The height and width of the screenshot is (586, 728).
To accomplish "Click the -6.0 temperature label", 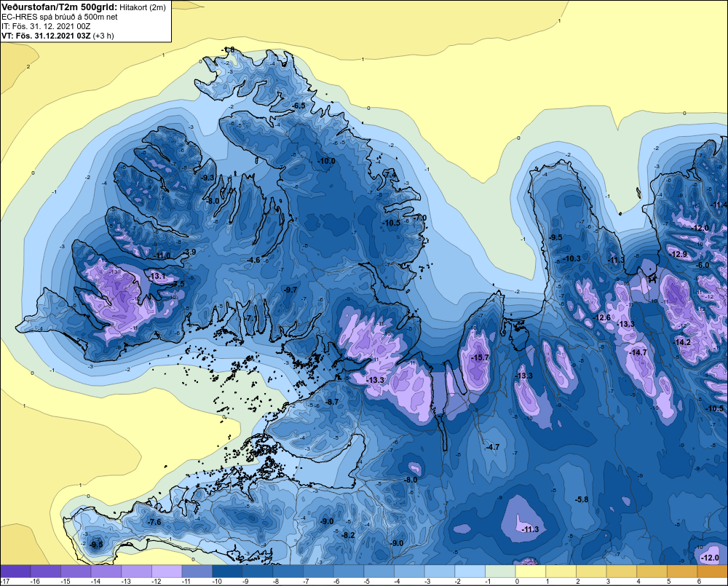I will (703, 265).
